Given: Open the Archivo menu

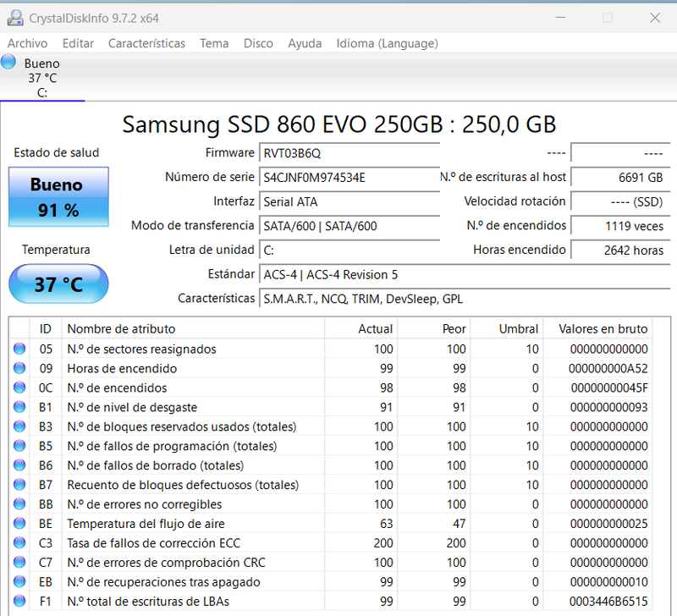Looking at the screenshot, I should point(28,43).
